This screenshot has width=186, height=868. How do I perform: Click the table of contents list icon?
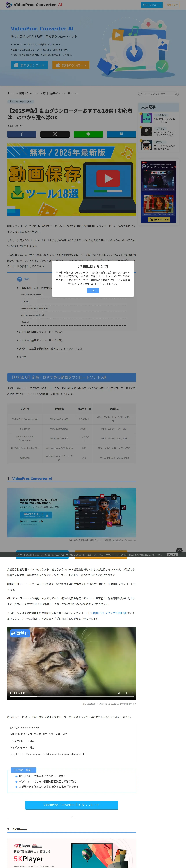click(x=20, y=279)
